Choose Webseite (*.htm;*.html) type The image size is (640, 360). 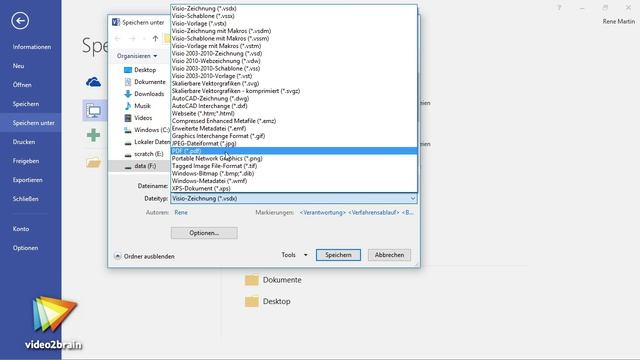pos(294,113)
